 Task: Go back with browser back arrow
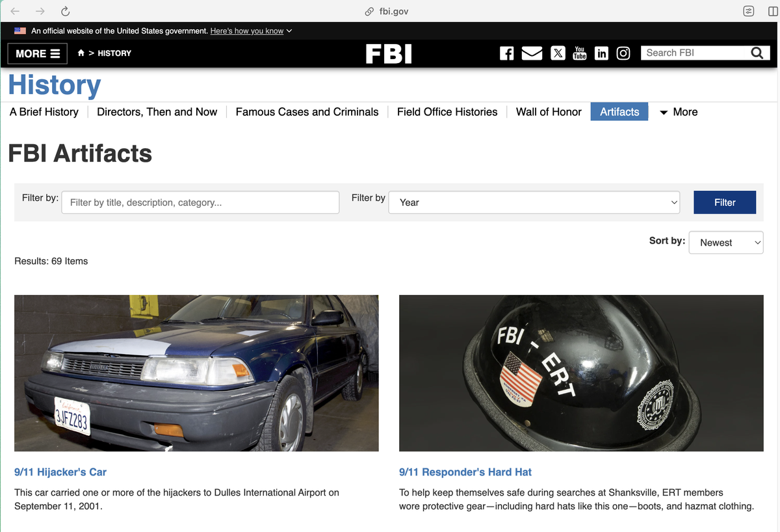click(x=16, y=11)
